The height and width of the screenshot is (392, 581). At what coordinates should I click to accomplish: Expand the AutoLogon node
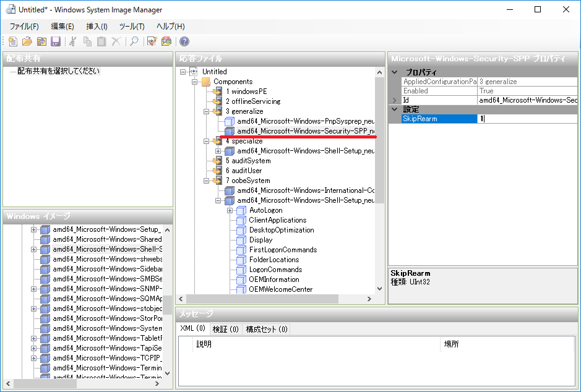click(230, 210)
